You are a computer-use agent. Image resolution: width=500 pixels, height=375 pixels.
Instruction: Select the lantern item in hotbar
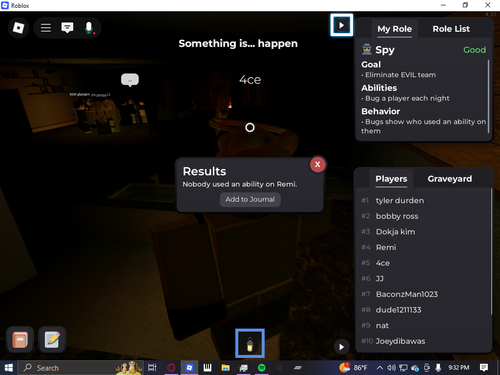(x=250, y=344)
